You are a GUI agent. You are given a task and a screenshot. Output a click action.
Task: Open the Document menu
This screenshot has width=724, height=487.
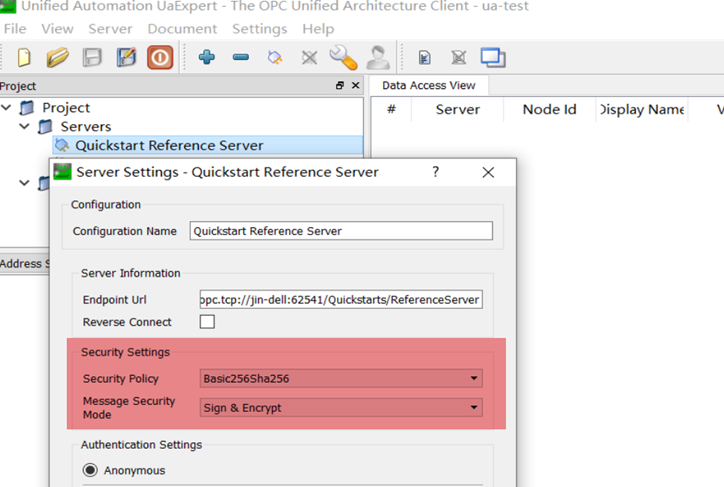point(182,29)
